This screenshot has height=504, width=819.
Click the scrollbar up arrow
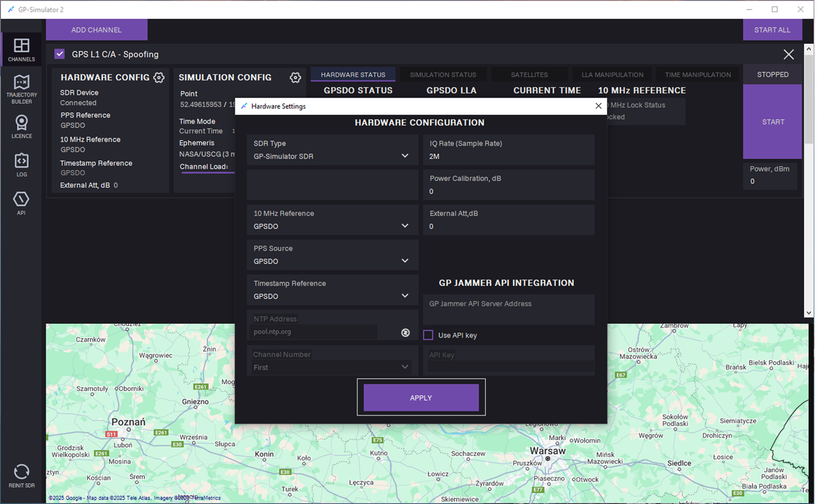[x=808, y=49]
